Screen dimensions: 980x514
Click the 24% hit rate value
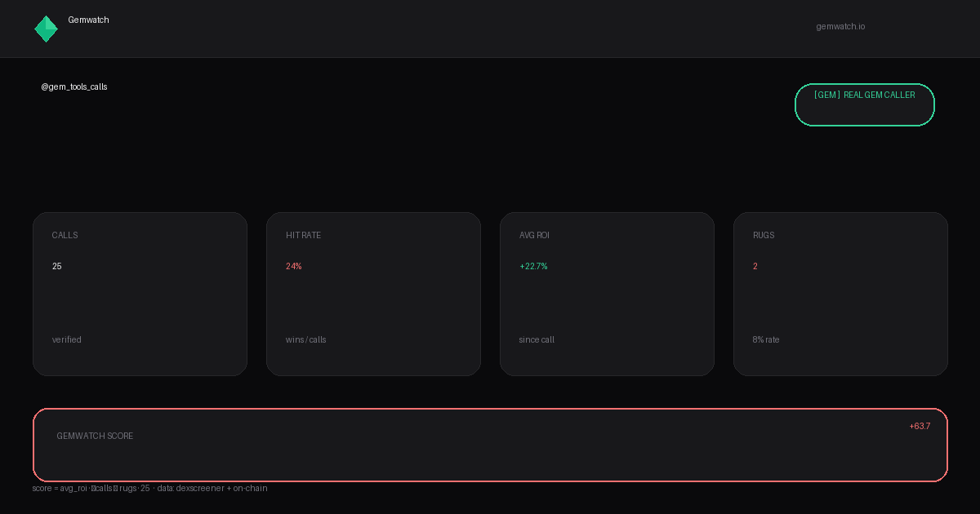tap(294, 267)
